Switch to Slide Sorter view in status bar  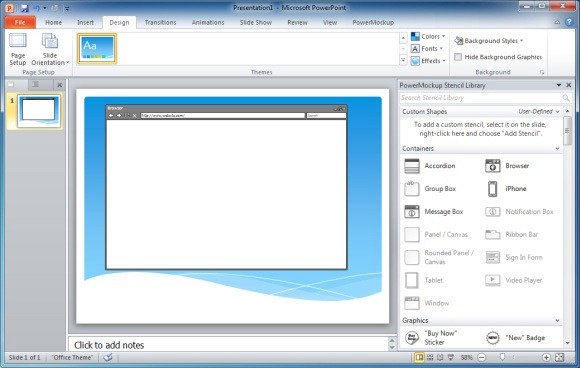tap(430, 357)
